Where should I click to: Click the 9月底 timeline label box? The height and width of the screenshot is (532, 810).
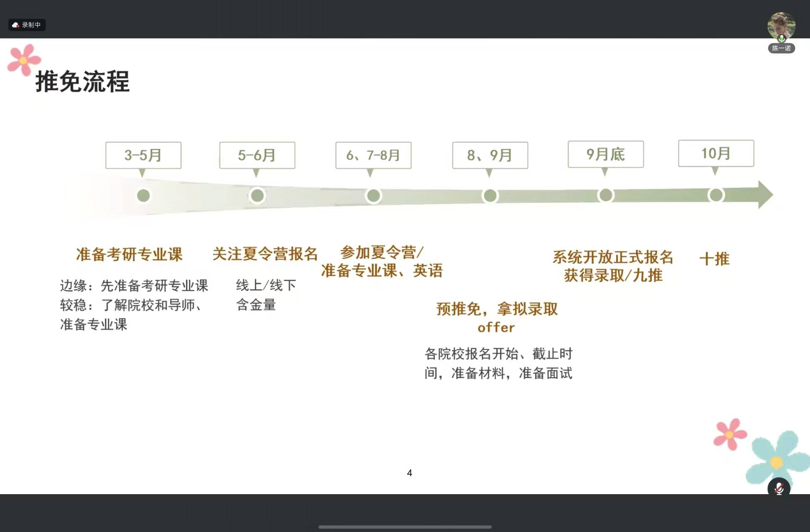point(605,154)
